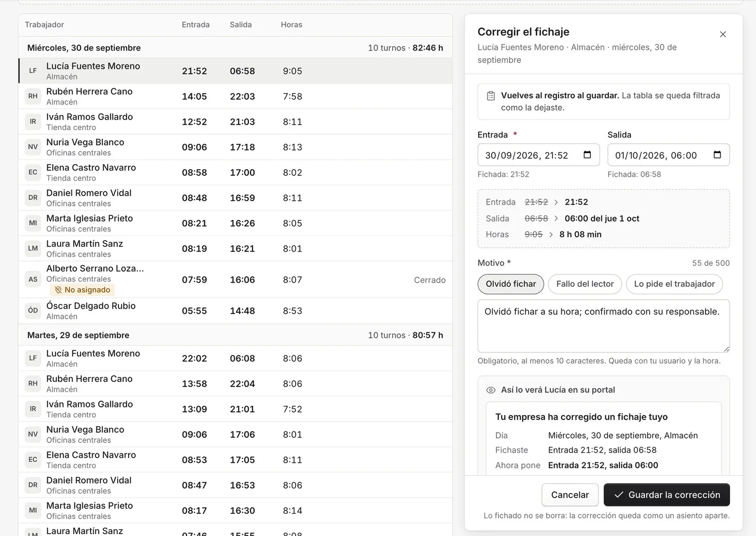Select Óscar Delgado Rubio's name
Viewport: 756px width, 536px height.
point(91,306)
